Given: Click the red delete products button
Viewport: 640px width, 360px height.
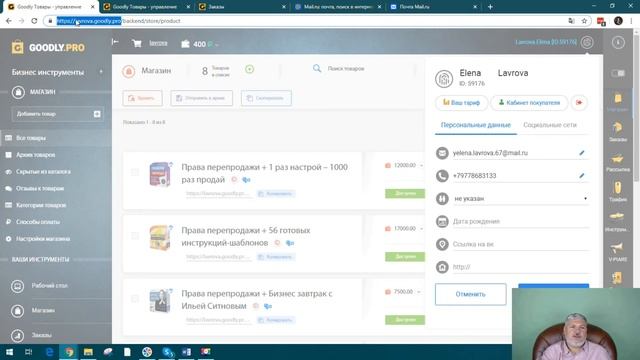Looking at the screenshot, I should pyautogui.click(x=142, y=98).
